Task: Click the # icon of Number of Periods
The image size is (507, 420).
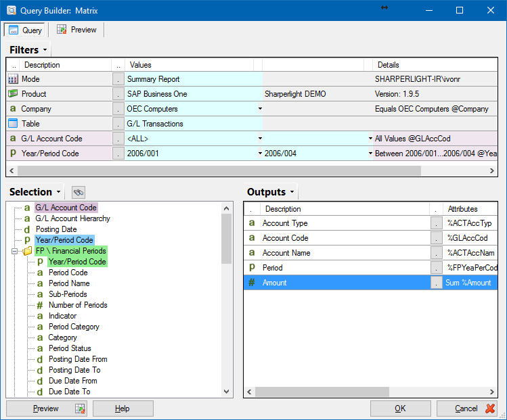Action: [40, 305]
